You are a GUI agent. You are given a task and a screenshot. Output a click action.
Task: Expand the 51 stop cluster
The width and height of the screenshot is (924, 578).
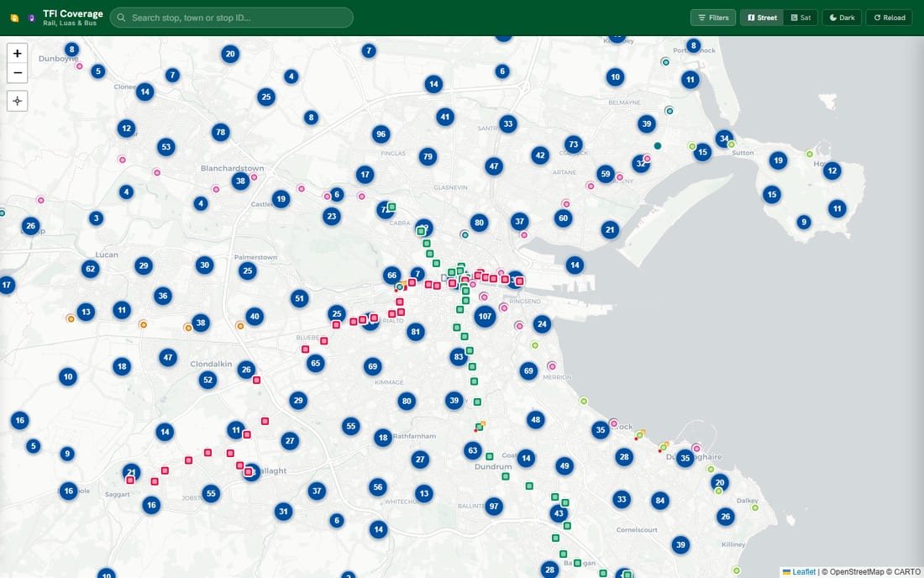coord(299,299)
